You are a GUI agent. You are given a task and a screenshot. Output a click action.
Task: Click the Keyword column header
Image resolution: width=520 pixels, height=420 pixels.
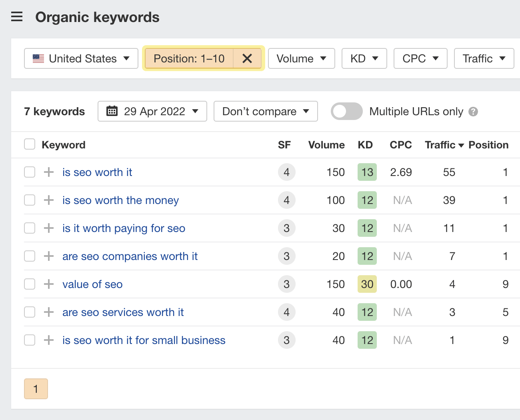[64, 145]
